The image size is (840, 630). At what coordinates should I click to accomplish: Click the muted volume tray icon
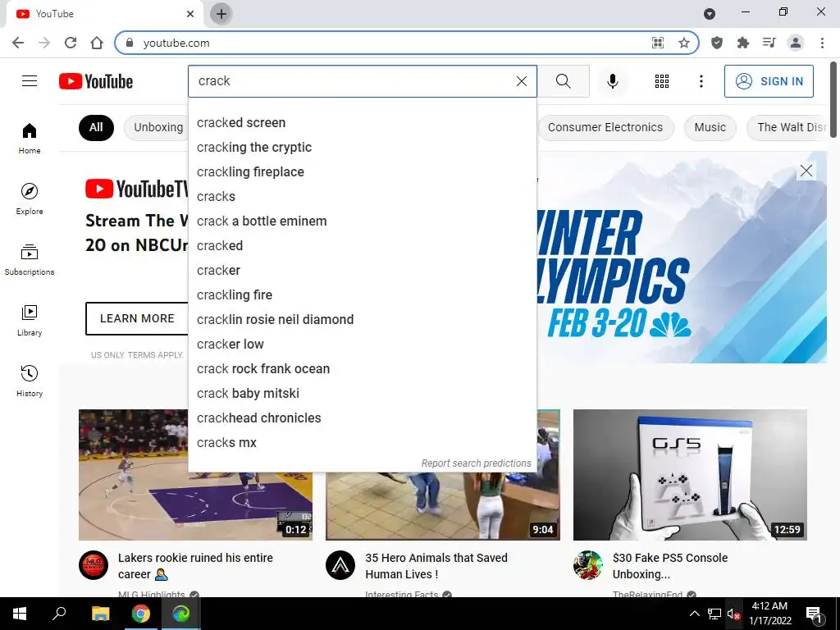point(733,614)
